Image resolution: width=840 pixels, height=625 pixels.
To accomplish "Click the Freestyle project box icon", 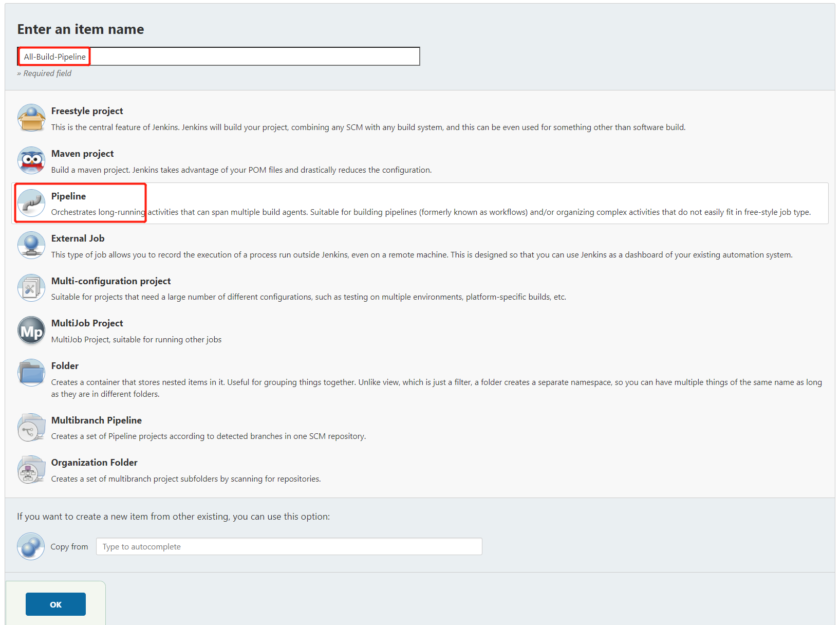I will coord(31,118).
